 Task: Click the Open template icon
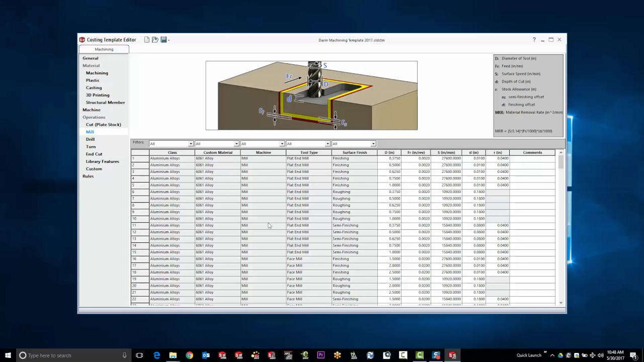(155, 40)
